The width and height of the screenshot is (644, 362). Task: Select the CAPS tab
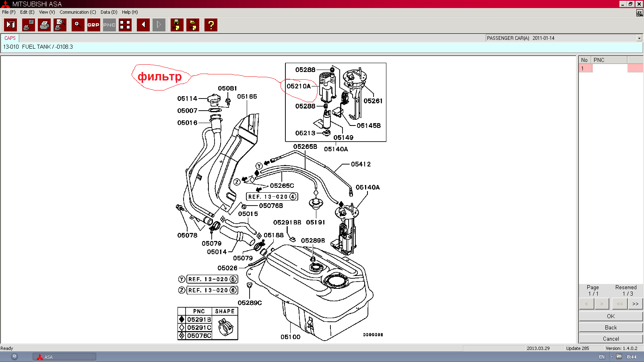click(x=10, y=38)
